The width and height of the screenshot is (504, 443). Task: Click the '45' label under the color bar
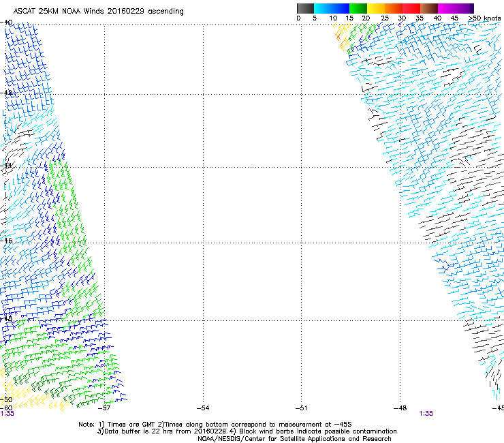click(x=454, y=18)
